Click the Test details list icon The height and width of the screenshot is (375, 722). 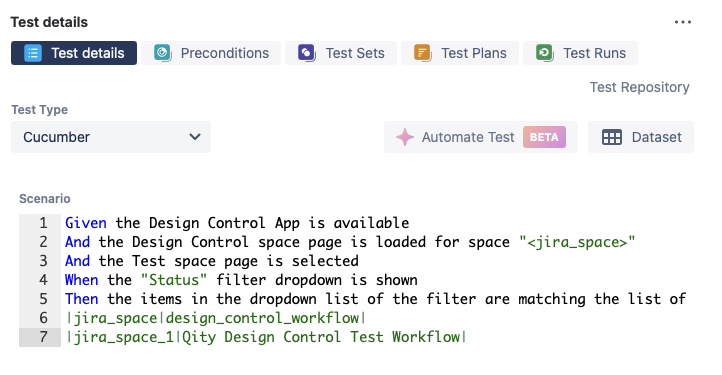coord(33,53)
